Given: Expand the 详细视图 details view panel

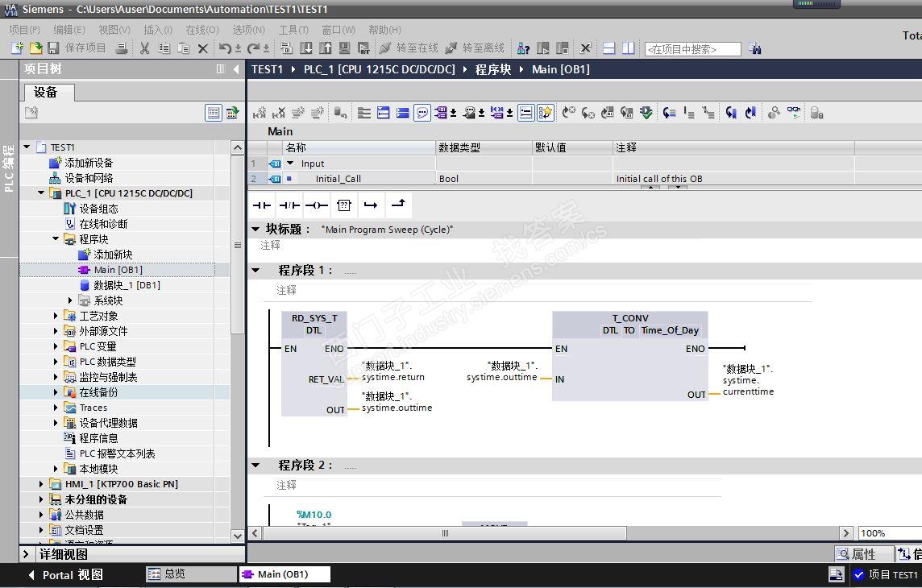Looking at the screenshot, I should click(x=27, y=554).
